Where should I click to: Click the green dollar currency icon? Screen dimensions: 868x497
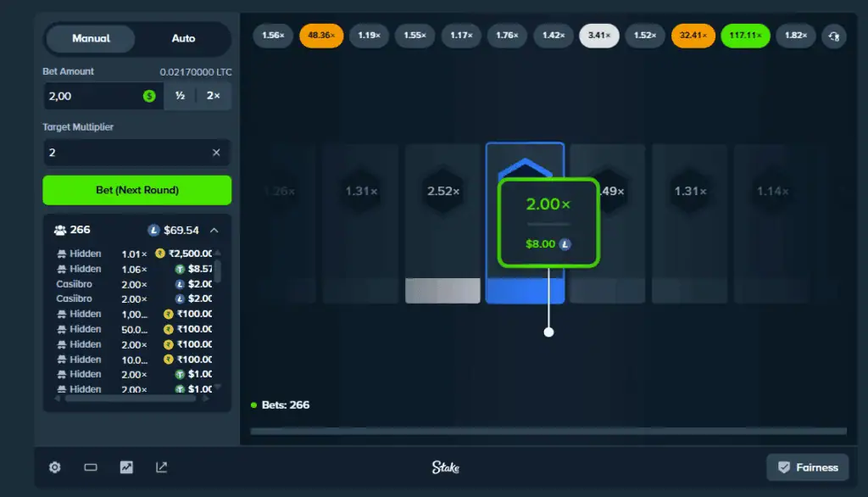click(x=149, y=97)
